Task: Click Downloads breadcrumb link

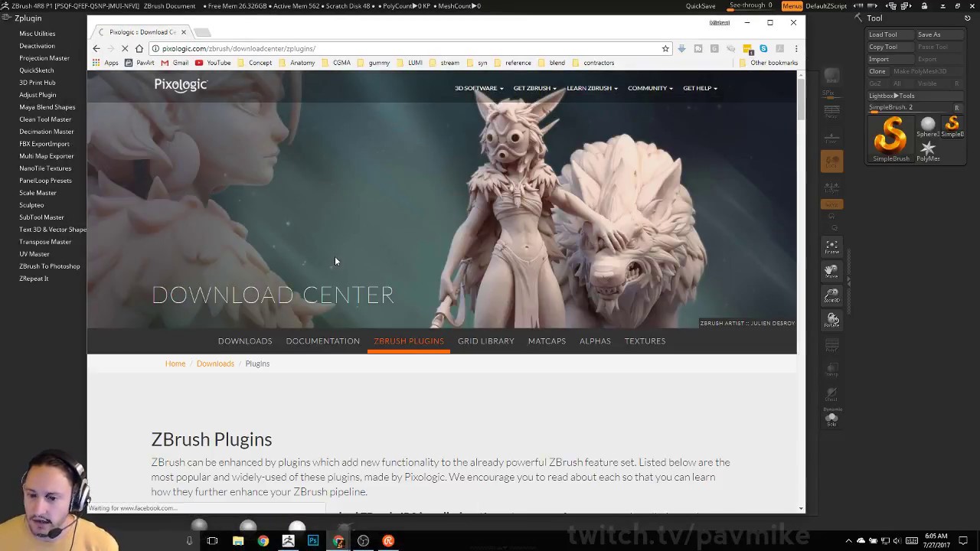Action: [x=215, y=364]
